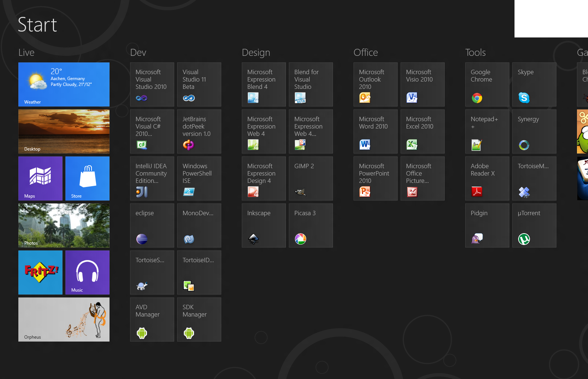Launch the Maps tile
The image size is (588, 379).
pos(40,178)
